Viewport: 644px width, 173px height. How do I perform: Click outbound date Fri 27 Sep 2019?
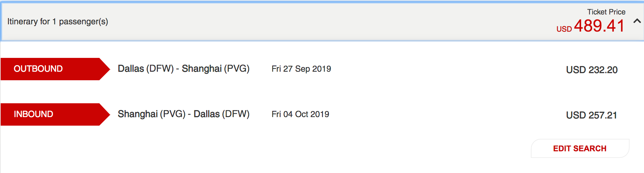coord(301,69)
